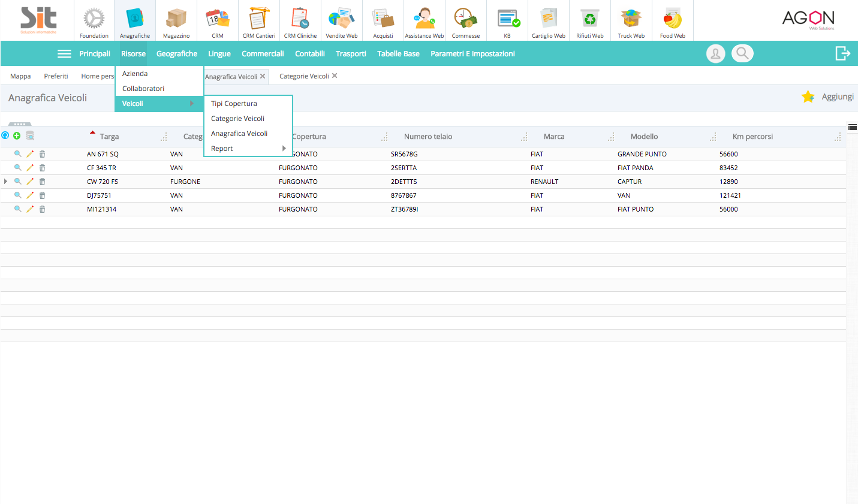Sort by Marca column header
858x504 pixels.
[554, 137]
